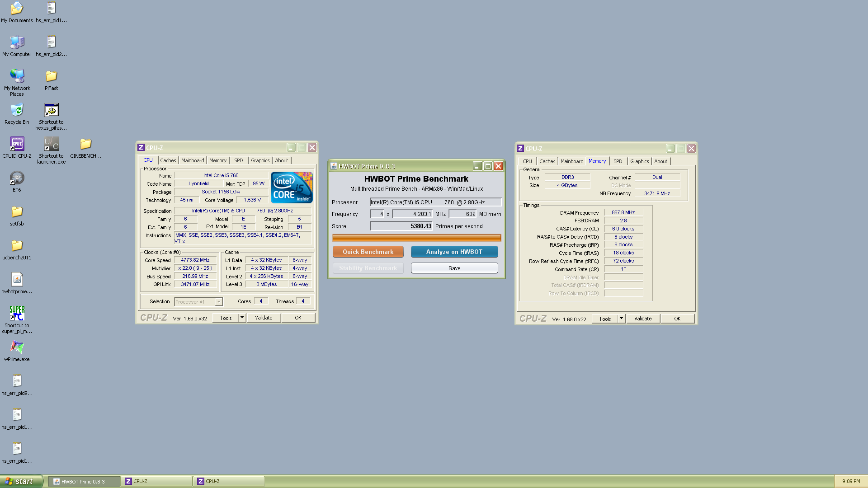Click the Core Voltage value 1.536 V
The width and height of the screenshot is (868, 488).
point(252,200)
